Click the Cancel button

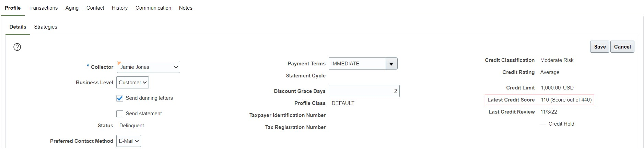click(x=622, y=47)
